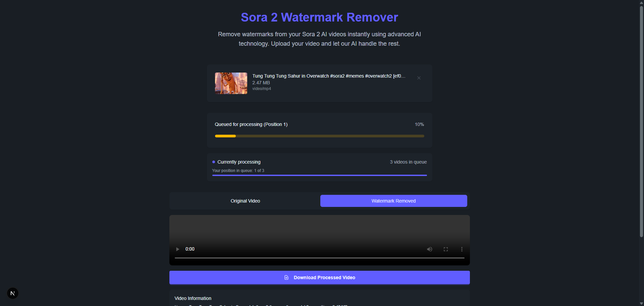This screenshot has height=306, width=644.
Task: Click the video seek bar
Action: click(x=319, y=258)
